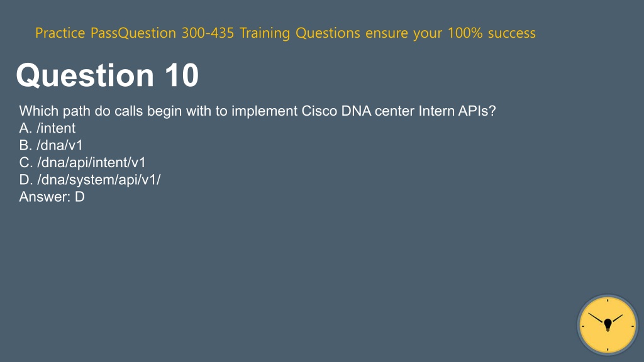Click the word 'Practice' in header
Image resolution: width=644 pixels, height=362 pixels.
tap(60, 33)
